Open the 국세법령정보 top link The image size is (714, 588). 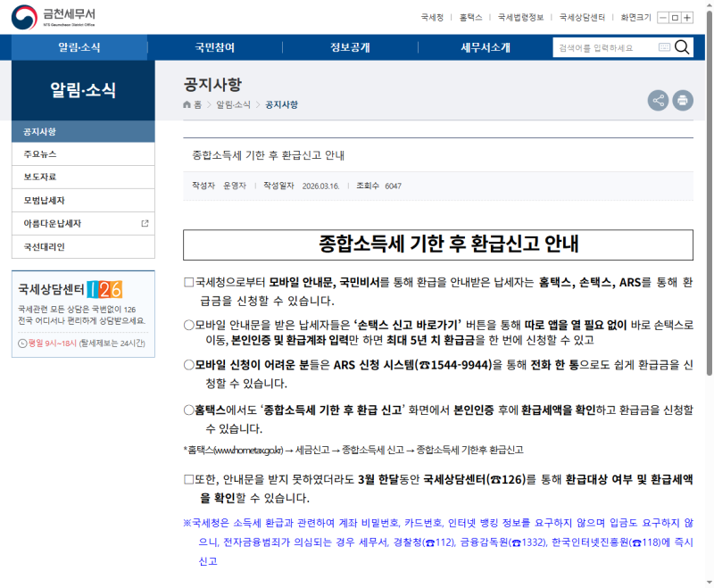(521, 17)
